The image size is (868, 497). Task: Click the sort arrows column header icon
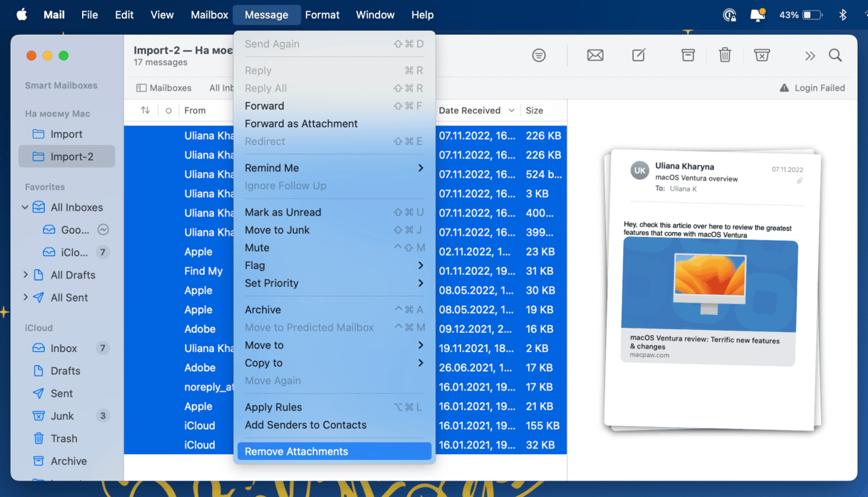pyautogui.click(x=146, y=111)
